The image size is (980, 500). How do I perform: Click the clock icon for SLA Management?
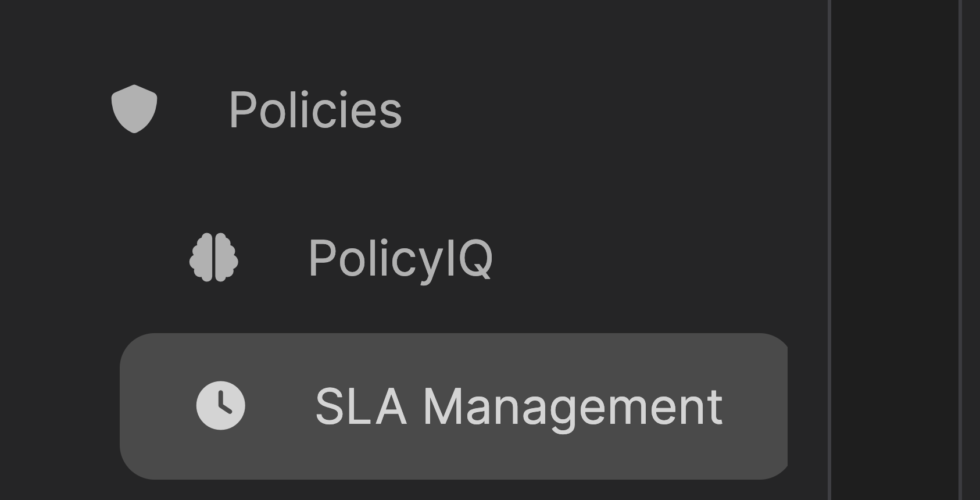[221, 405]
